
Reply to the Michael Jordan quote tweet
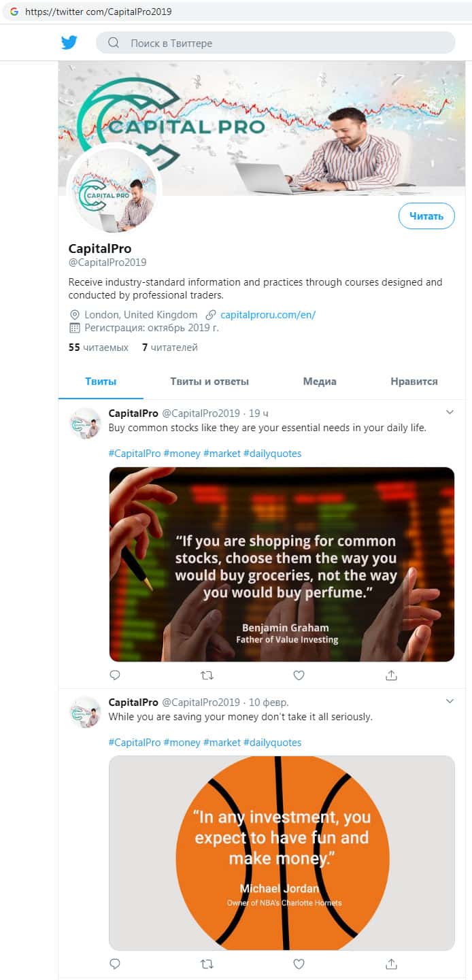[x=115, y=964]
